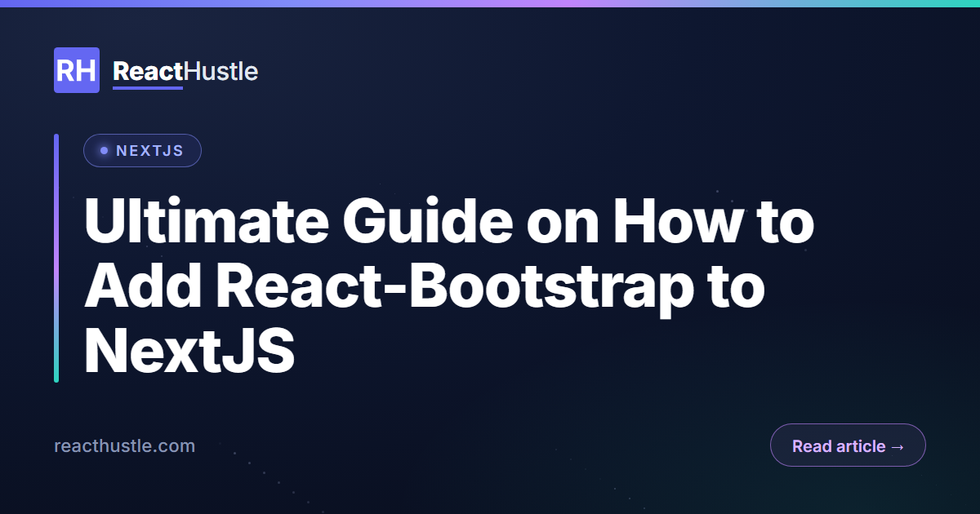Click the Read article button
The image size is (980, 514).
click(x=848, y=445)
